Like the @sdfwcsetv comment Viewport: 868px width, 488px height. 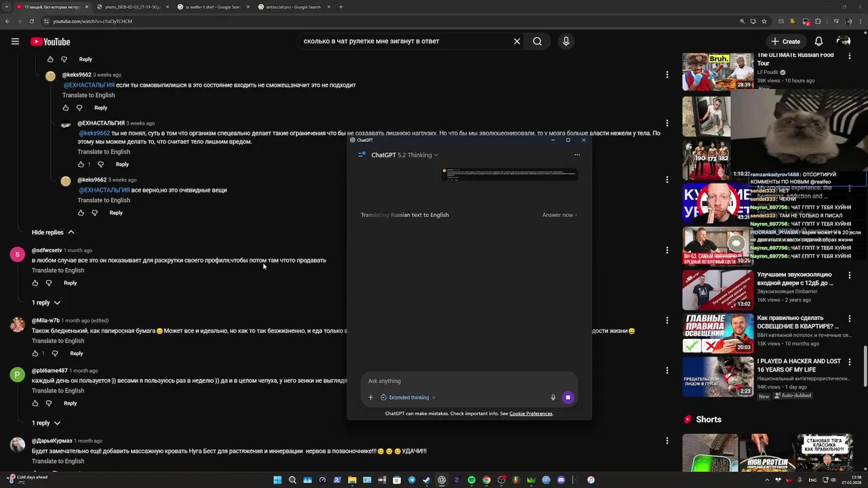coord(35,283)
